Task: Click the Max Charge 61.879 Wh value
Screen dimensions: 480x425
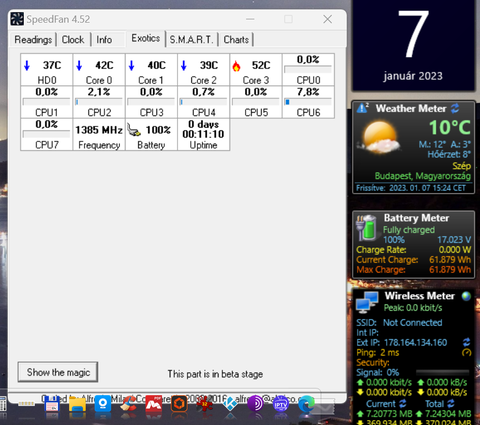Action: (x=450, y=269)
